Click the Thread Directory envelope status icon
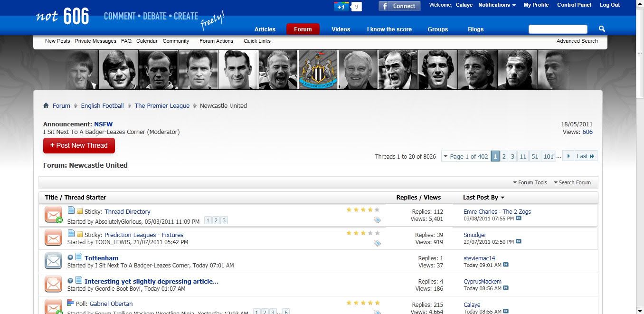The image size is (644, 314). click(54, 215)
